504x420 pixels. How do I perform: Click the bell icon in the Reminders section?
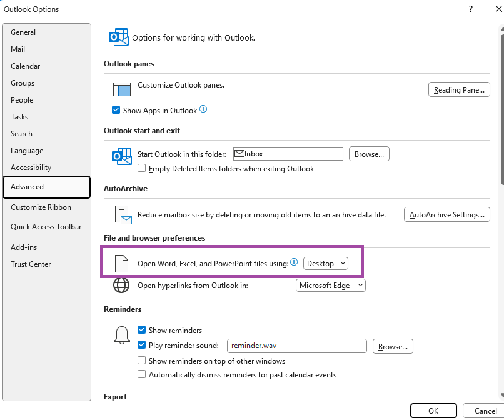(122, 335)
